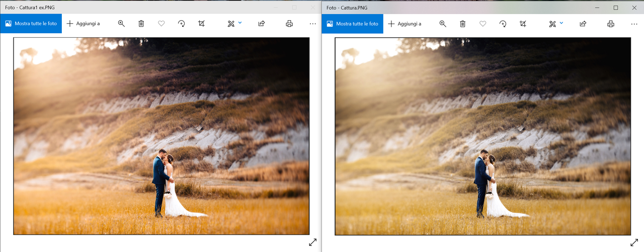Image resolution: width=644 pixels, height=252 pixels.
Task: Open edit and create icon in Cattura1 ex window
Action: tap(231, 24)
